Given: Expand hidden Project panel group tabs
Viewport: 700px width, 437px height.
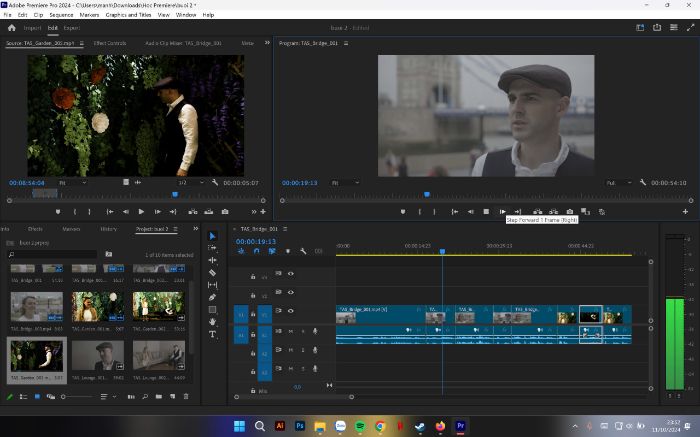Looking at the screenshot, I should click(x=196, y=229).
